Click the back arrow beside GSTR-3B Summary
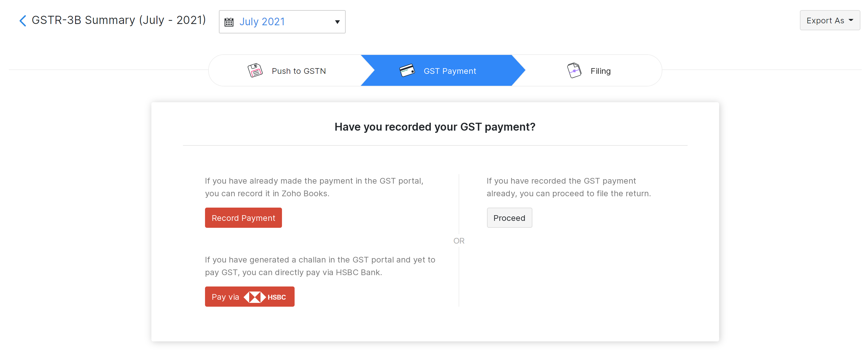 (23, 21)
